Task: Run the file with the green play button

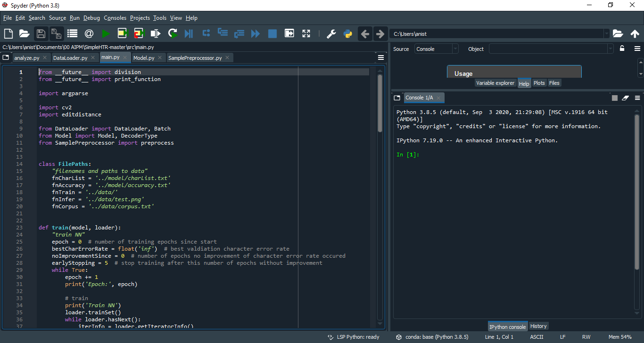Action: [x=106, y=33]
